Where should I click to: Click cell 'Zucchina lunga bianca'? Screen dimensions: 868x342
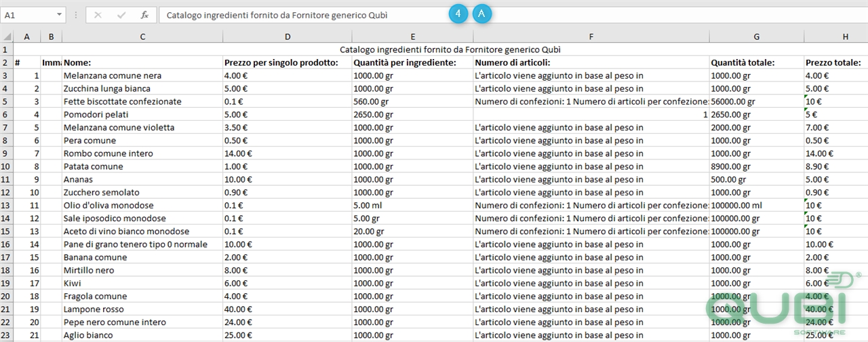click(142, 88)
